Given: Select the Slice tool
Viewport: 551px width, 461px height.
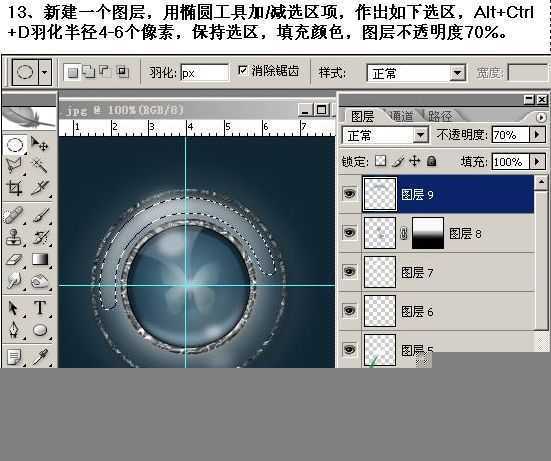Looking at the screenshot, I should pos(39,188).
